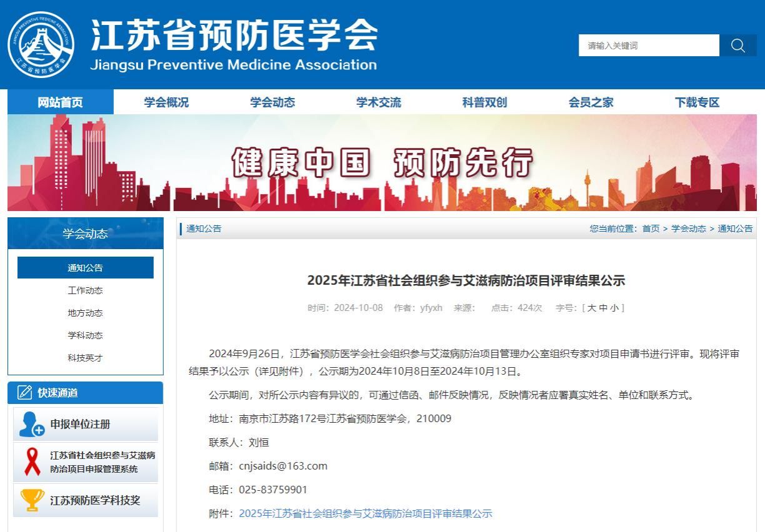Open 地方动态 sidebar entry
The width and height of the screenshot is (765, 532).
click(x=85, y=313)
